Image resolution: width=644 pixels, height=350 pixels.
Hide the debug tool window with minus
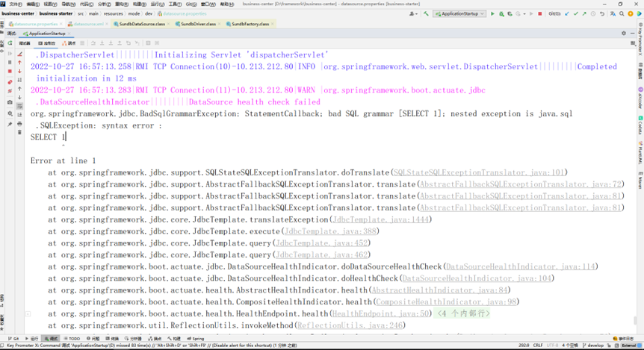tap(633, 34)
